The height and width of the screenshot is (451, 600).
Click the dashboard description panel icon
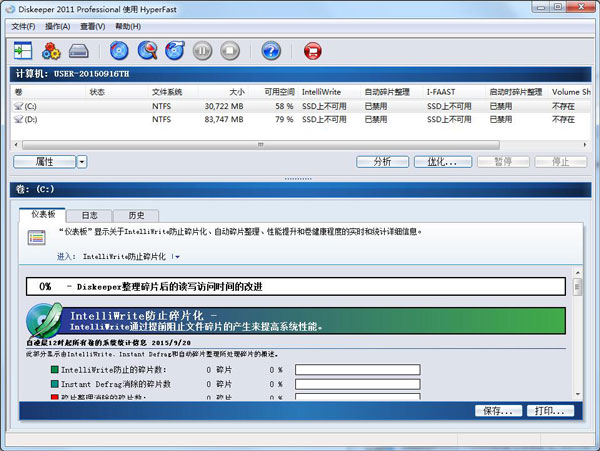(x=37, y=238)
